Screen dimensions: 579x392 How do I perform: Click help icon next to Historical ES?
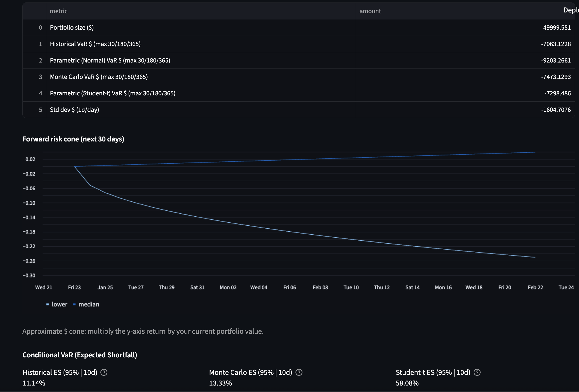pos(104,372)
